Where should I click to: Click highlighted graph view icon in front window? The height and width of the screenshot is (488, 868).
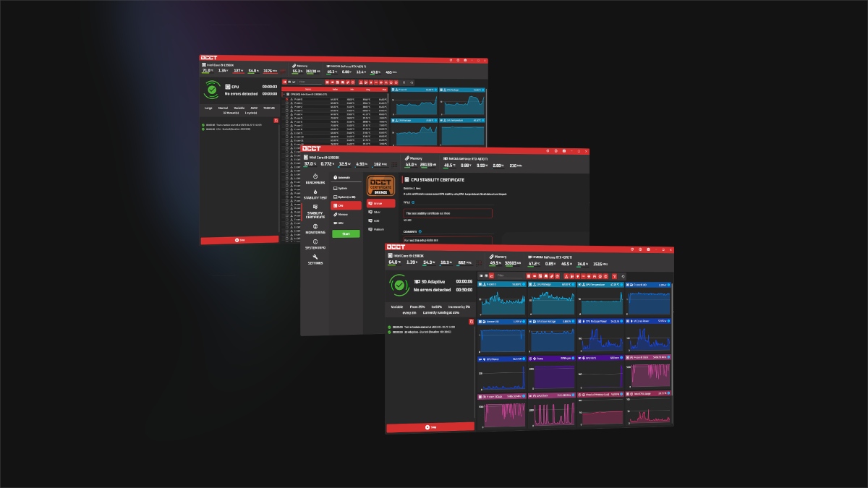pos(492,275)
